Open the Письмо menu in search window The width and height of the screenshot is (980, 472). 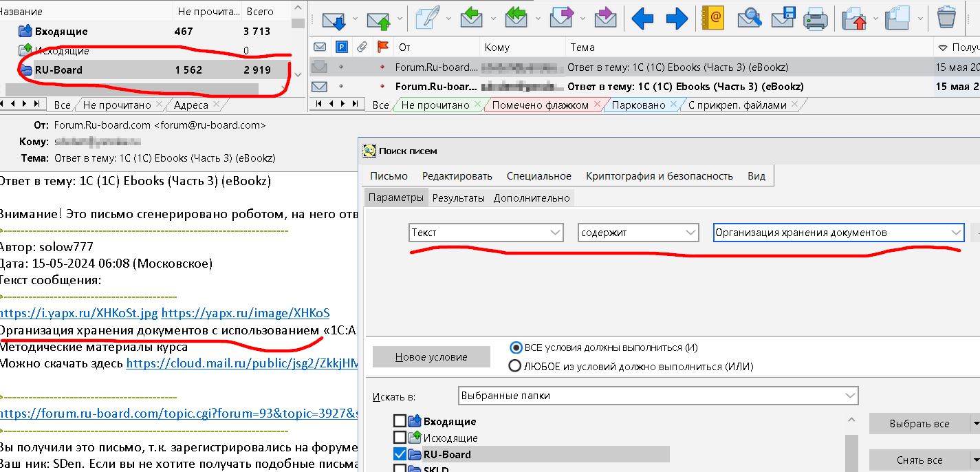[389, 176]
